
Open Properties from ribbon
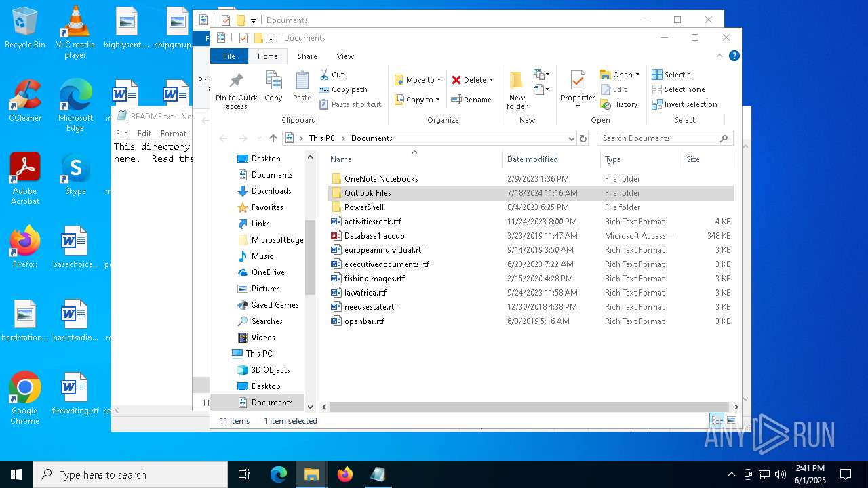pos(578,90)
